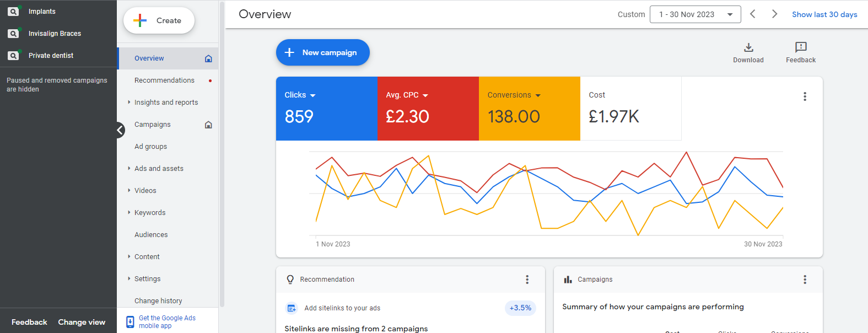Click the Private dentist campaign search icon

(x=13, y=56)
